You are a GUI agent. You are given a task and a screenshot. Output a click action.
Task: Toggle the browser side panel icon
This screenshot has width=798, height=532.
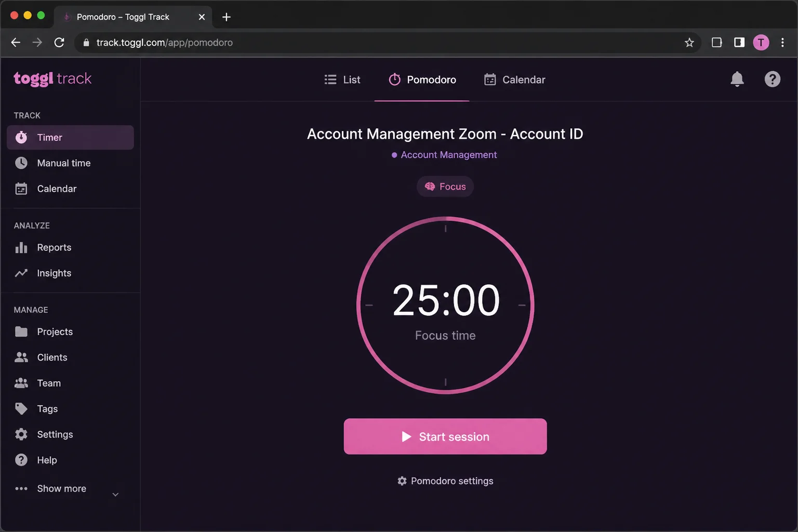tap(739, 43)
